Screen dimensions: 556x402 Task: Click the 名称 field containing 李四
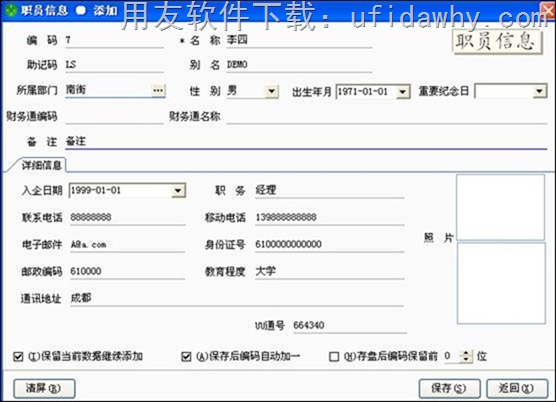pos(299,41)
